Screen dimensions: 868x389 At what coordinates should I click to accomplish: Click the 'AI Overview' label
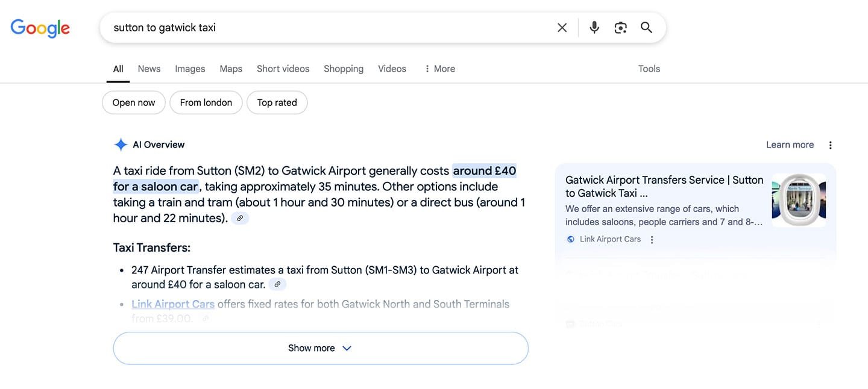point(159,145)
